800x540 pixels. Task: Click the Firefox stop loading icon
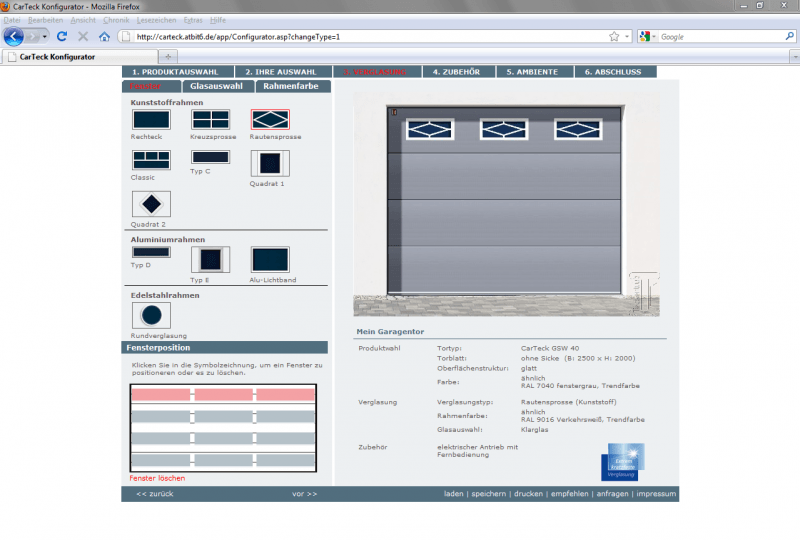83,37
